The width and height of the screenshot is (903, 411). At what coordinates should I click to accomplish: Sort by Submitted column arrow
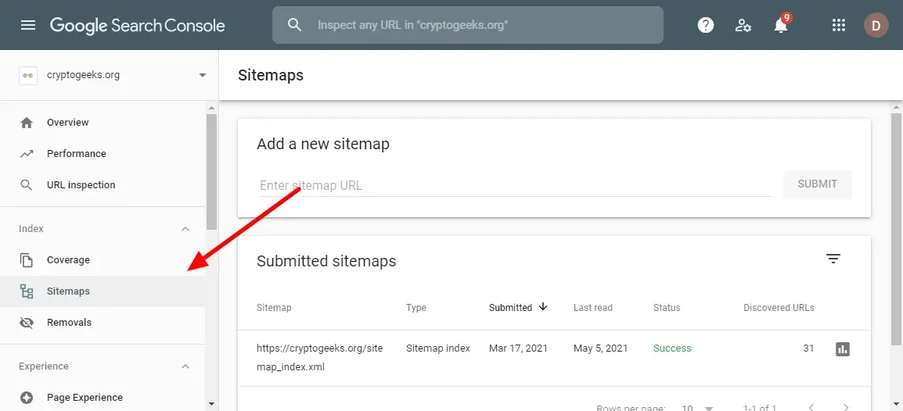(x=542, y=307)
